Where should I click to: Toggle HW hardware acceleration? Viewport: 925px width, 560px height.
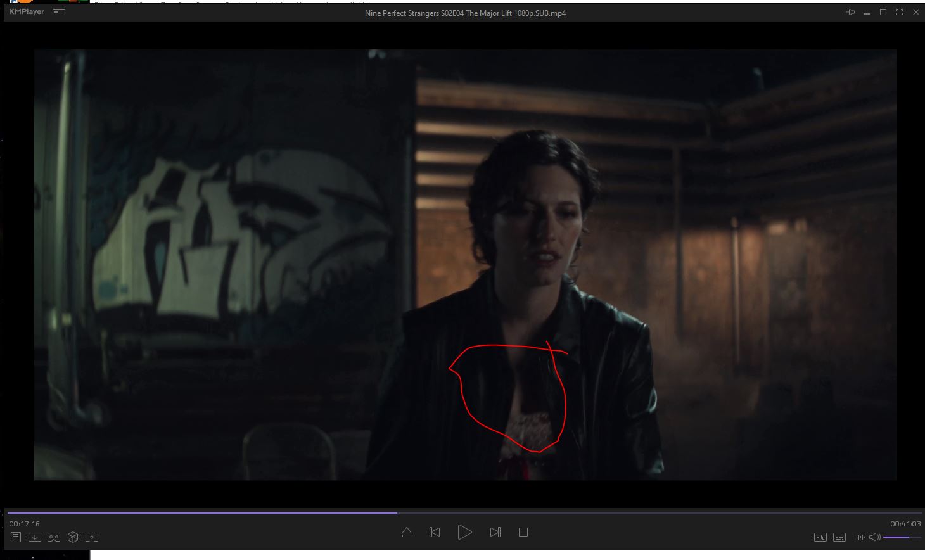tap(820, 537)
